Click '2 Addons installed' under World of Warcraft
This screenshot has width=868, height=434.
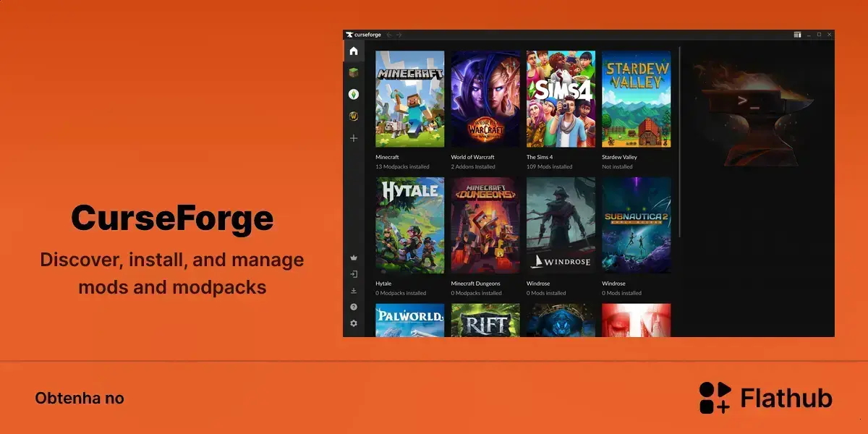tap(473, 167)
